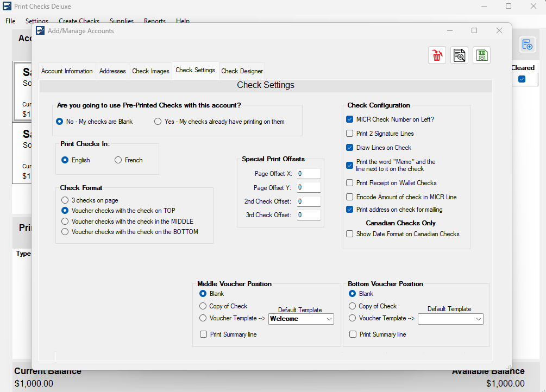Viewport: 546px width, 392px height.
Task: Disable Draw Lines on Check
Action: click(349, 147)
